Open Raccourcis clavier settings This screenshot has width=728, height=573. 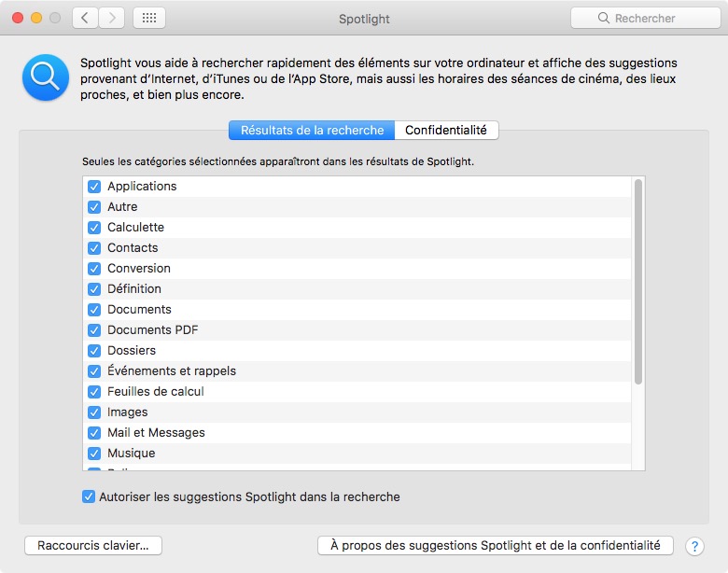coord(93,546)
